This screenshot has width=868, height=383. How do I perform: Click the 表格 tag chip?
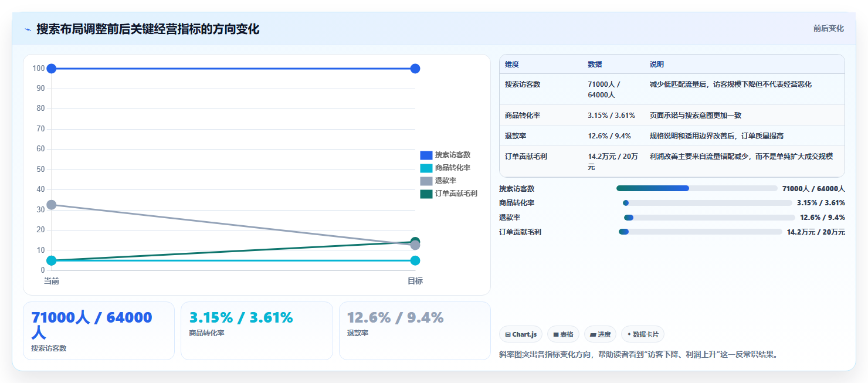pos(563,334)
